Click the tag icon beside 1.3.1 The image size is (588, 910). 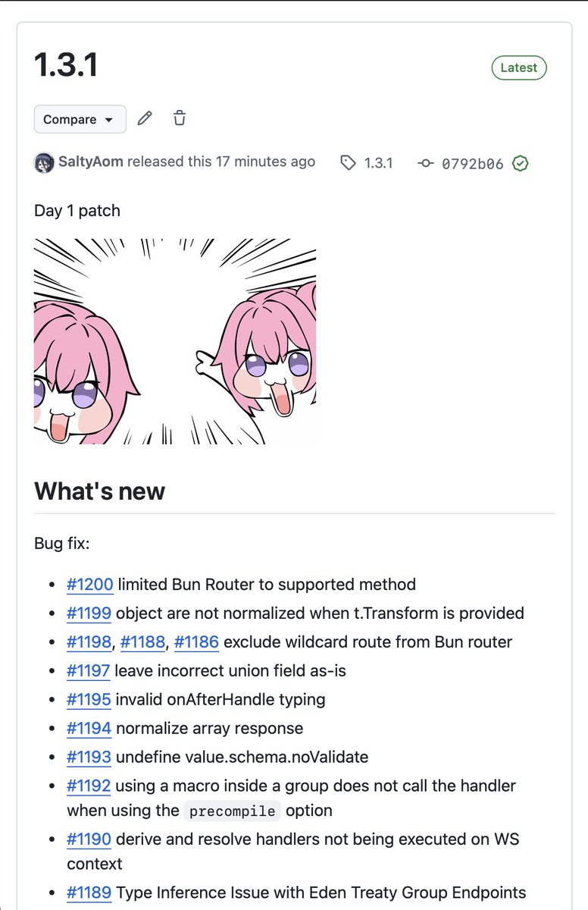[348, 162]
